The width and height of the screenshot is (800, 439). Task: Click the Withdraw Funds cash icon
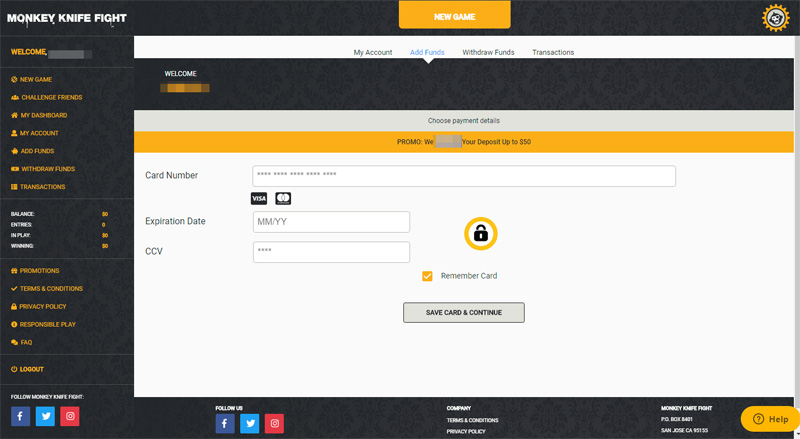(x=15, y=169)
